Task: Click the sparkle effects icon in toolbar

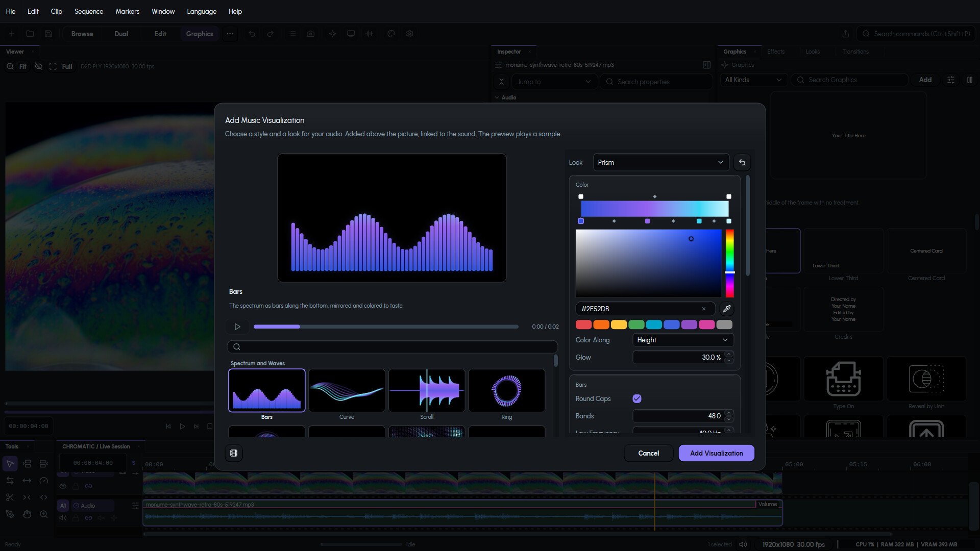Action: pos(332,34)
